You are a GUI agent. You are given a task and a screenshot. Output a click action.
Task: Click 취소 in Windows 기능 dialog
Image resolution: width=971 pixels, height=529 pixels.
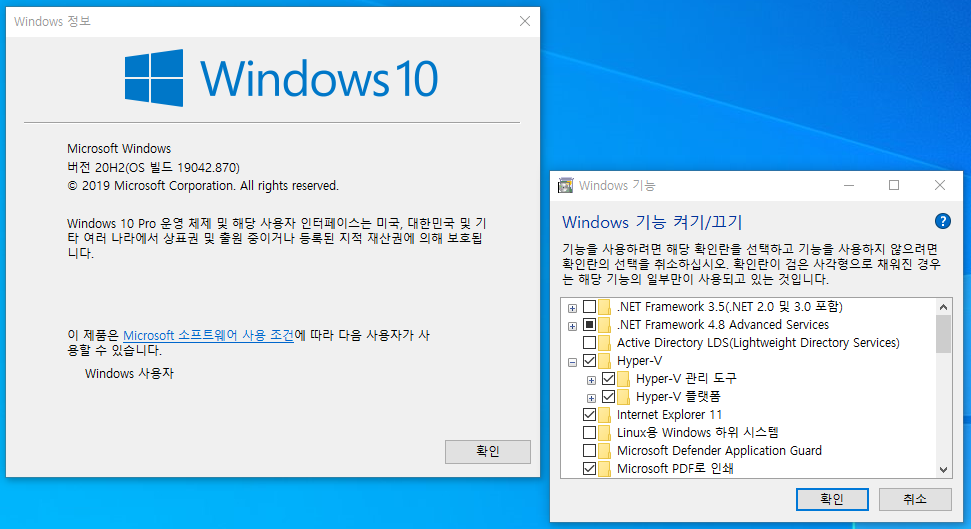(915, 499)
